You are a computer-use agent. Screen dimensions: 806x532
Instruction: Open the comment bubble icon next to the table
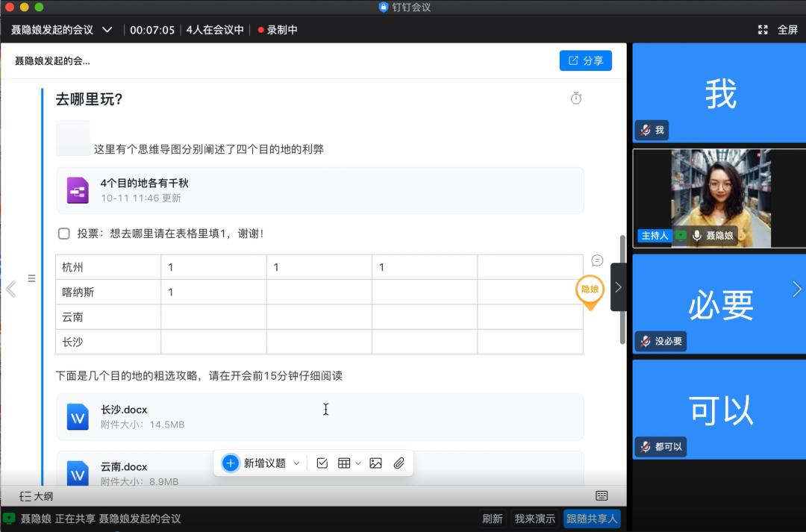click(x=596, y=260)
